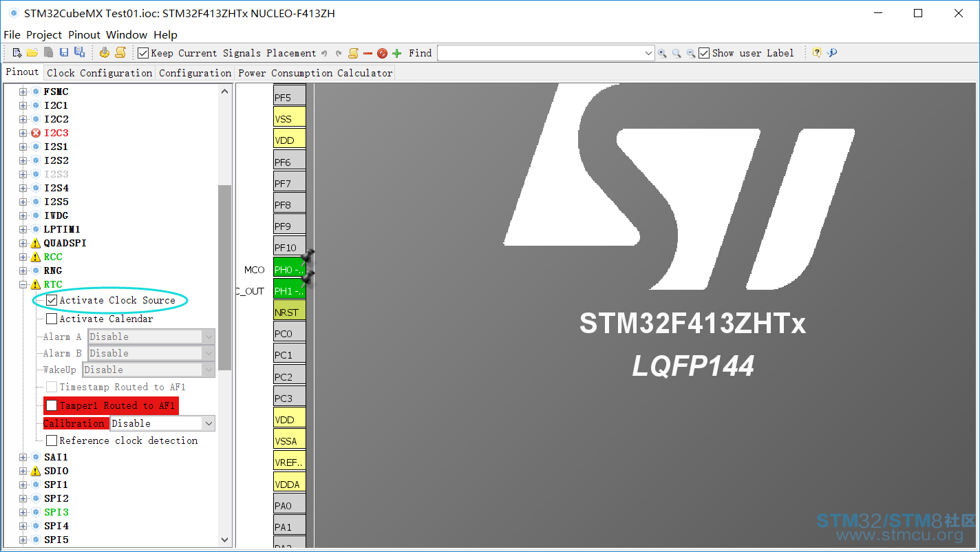Enable the Activate Calendar checkbox
Viewport: 980px width, 552px height.
tap(52, 319)
